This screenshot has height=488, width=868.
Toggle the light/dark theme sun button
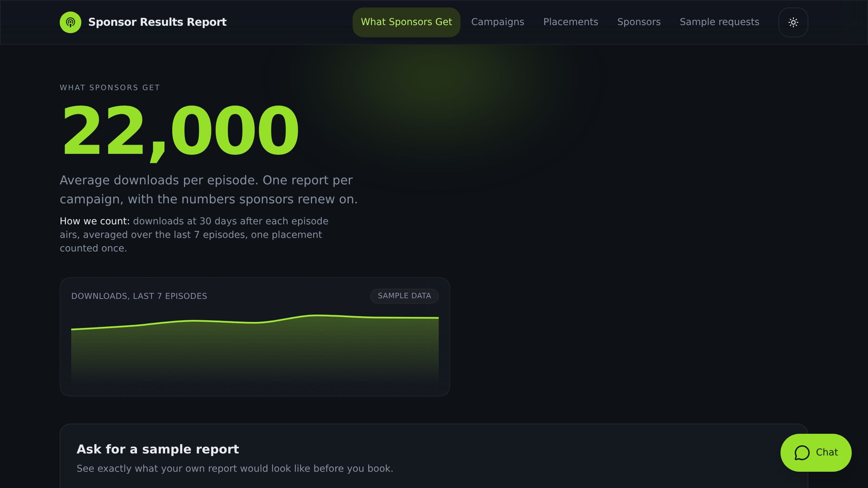[793, 22]
